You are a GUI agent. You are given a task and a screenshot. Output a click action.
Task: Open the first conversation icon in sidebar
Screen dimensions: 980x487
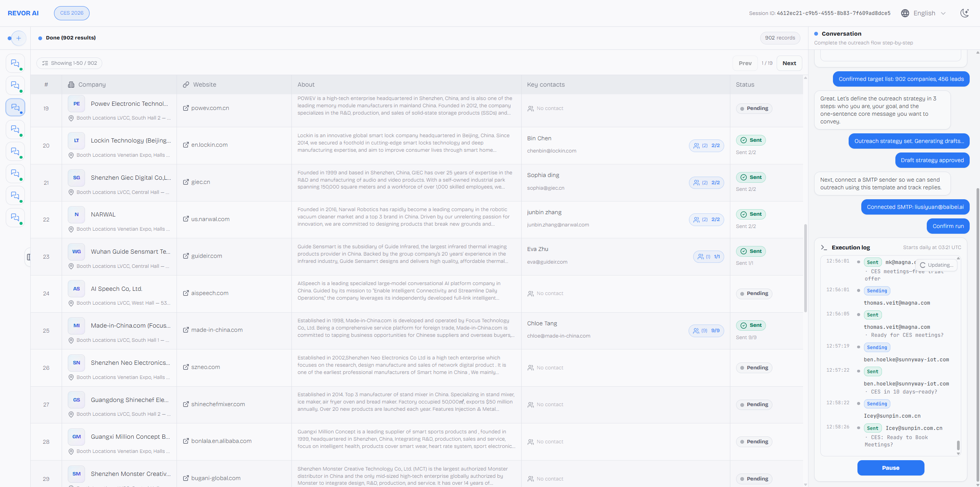pos(15,63)
